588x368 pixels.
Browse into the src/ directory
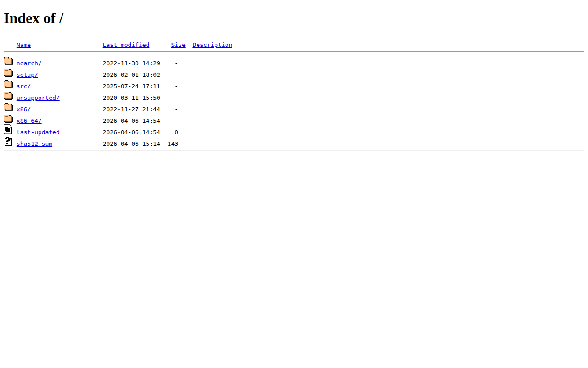point(23,86)
